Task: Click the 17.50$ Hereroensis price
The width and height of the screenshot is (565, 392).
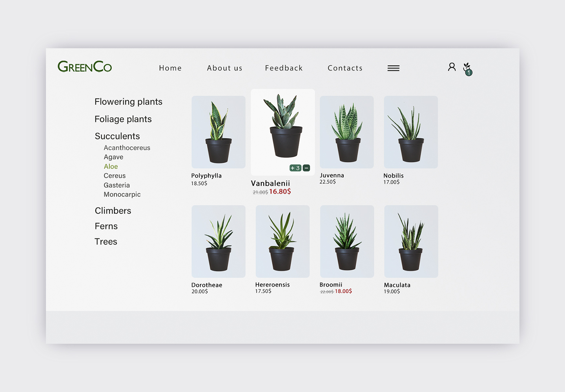Action: pos(263,291)
